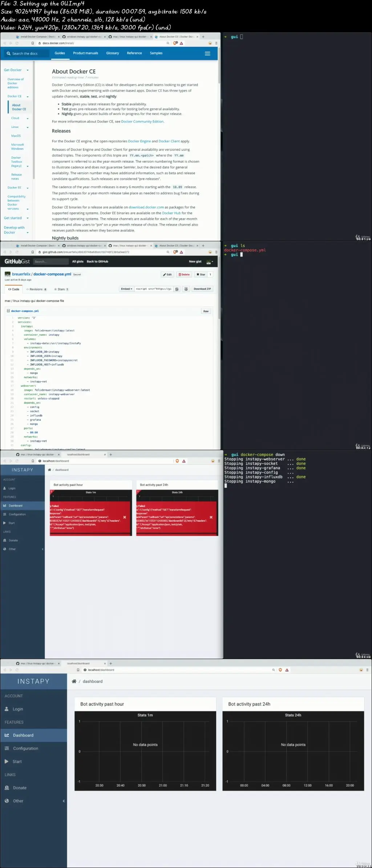Expand Develop with Docker caret in docs sidebar

coord(28,233)
